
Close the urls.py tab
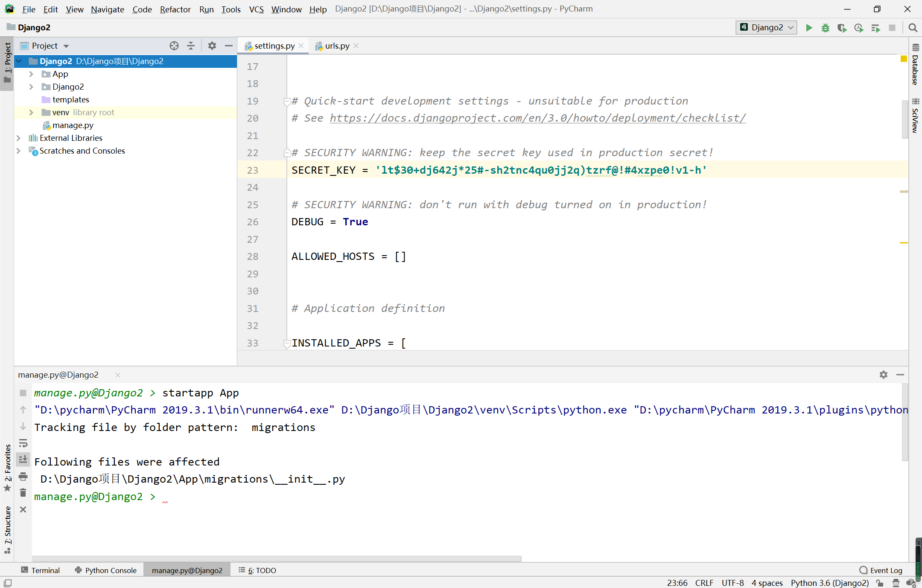(x=356, y=46)
